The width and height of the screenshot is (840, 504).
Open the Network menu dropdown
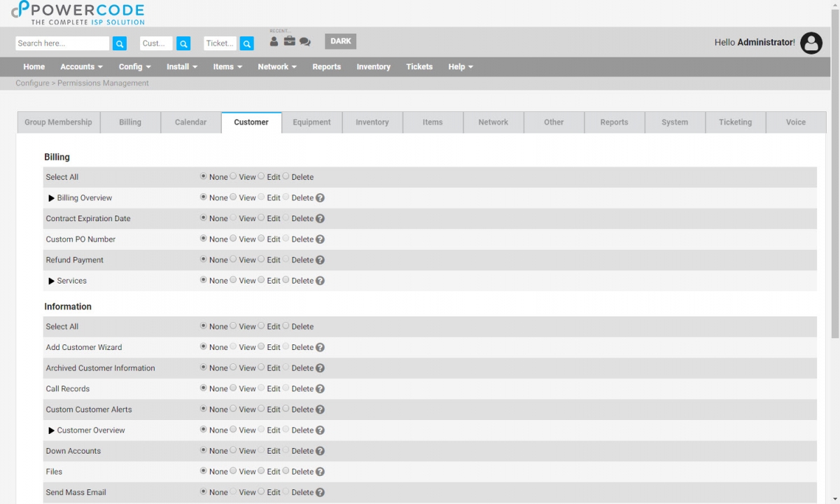[276, 66]
